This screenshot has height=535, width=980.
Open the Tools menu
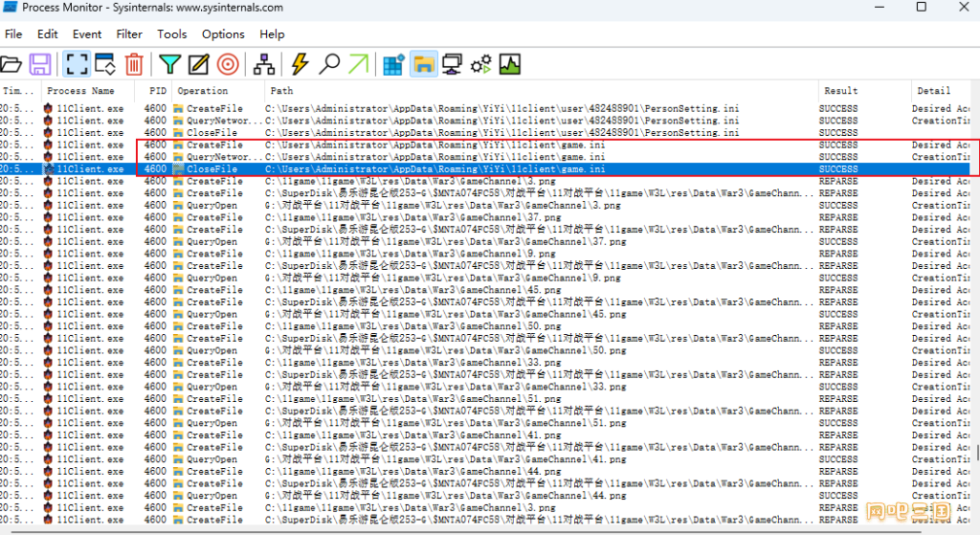coord(172,34)
